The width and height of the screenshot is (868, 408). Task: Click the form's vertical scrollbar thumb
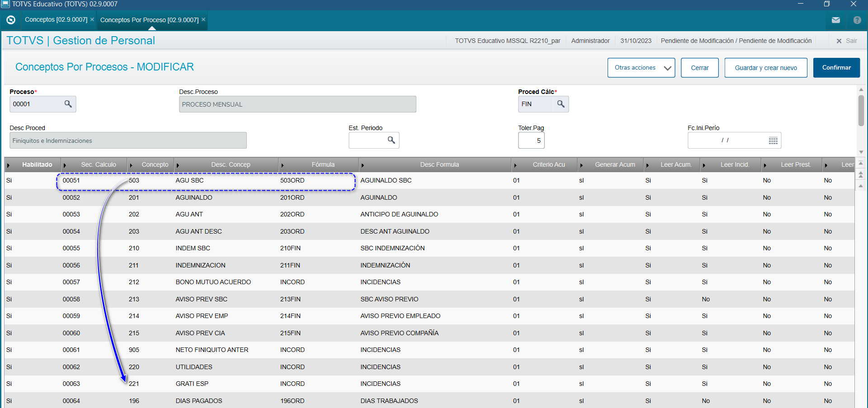click(x=861, y=110)
